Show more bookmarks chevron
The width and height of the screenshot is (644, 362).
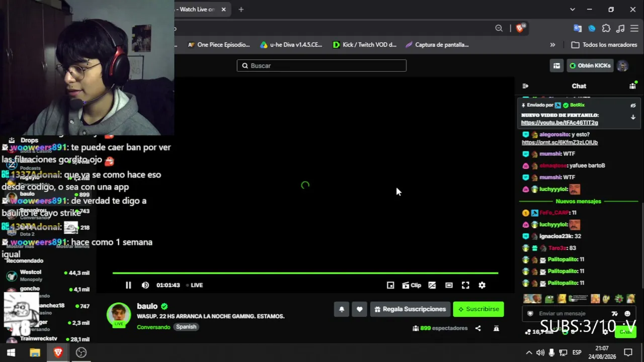coord(552,45)
